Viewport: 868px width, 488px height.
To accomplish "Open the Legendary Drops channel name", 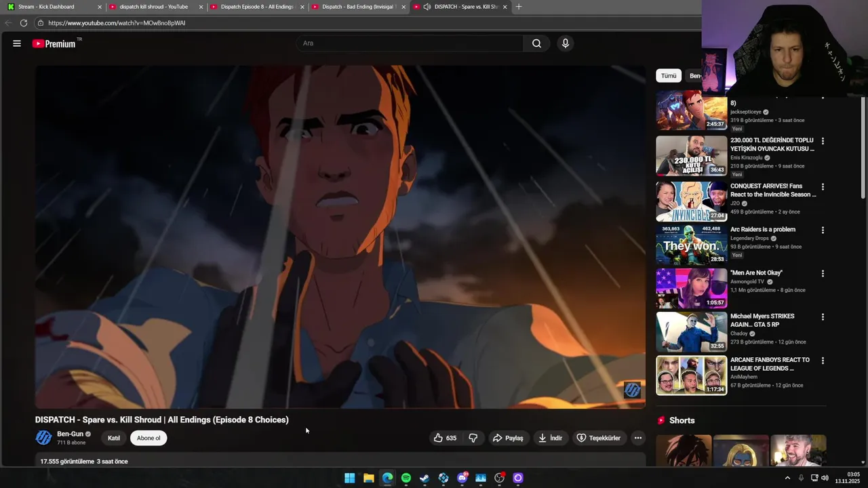I will (x=749, y=238).
